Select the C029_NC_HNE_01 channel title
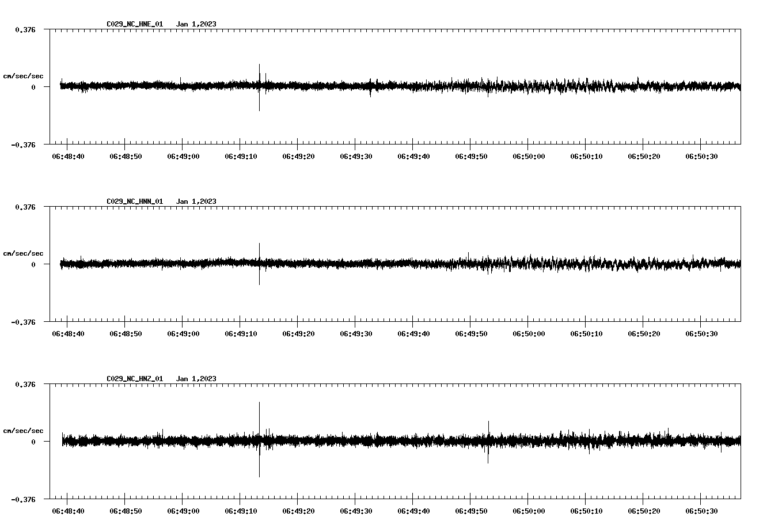 click(x=134, y=24)
